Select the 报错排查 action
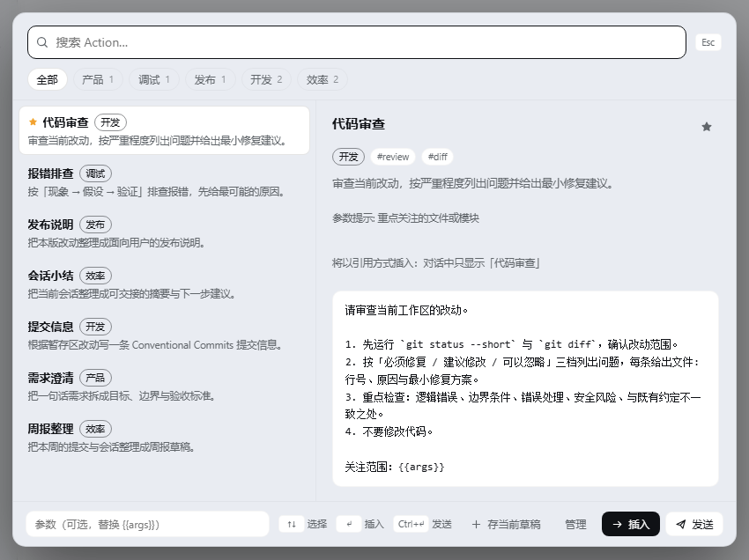Viewport: 749px width, 560px height. pyautogui.click(x=164, y=182)
